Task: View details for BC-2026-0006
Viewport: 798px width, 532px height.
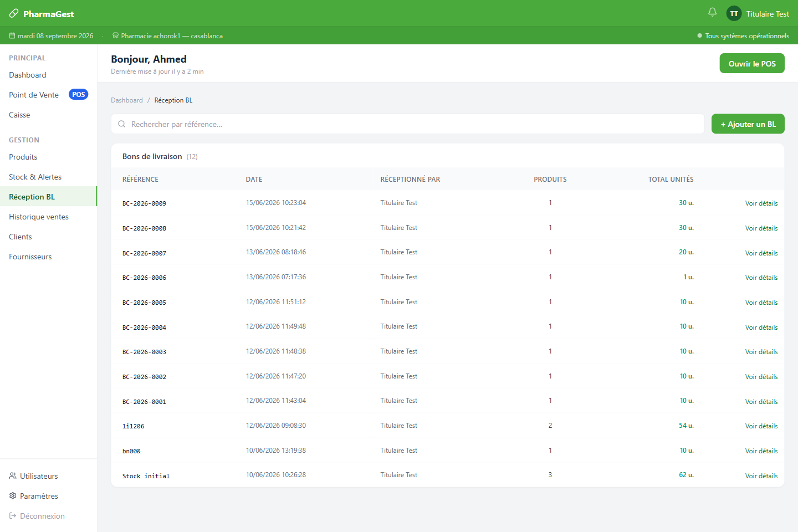Action: (x=761, y=278)
